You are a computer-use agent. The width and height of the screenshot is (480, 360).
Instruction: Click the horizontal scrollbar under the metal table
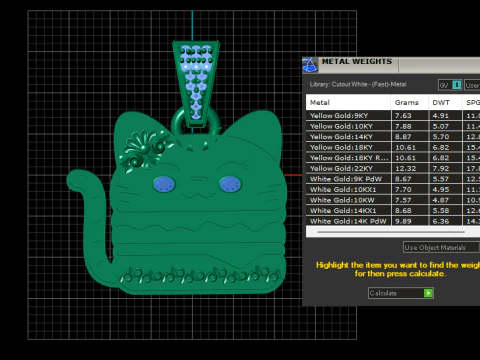pos(391,232)
